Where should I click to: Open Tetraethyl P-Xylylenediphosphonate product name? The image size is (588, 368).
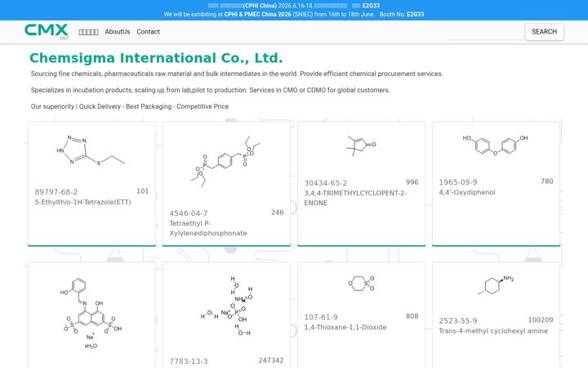[208, 228]
